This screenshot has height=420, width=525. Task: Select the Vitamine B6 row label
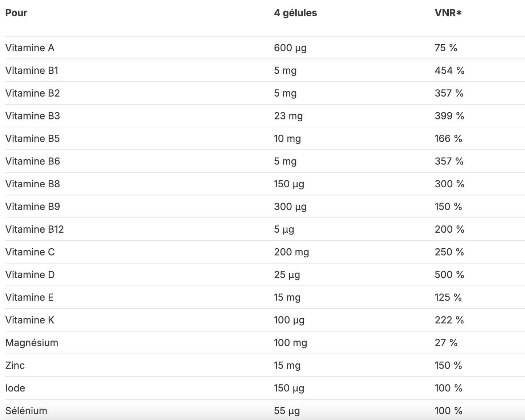point(32,161)
